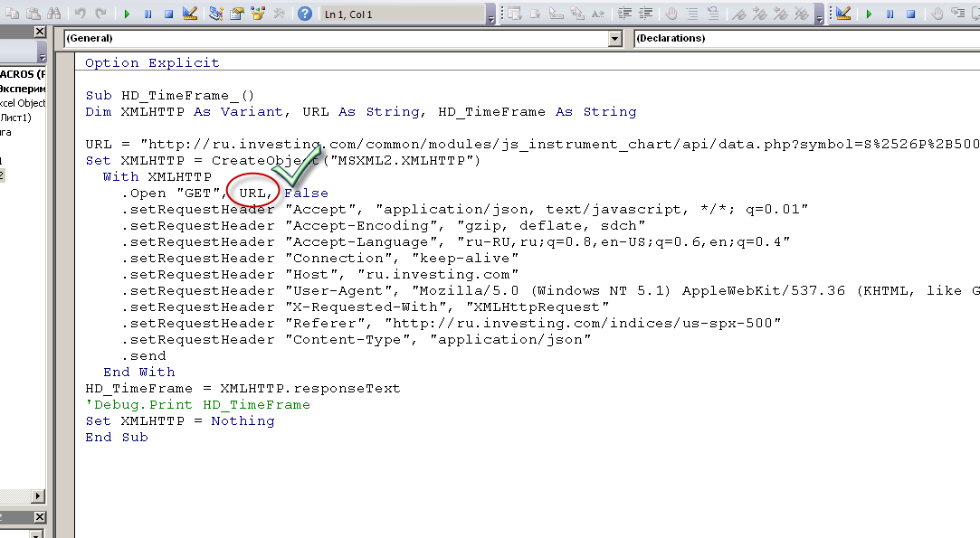Image resolution: width=980 pixels, height=538 pixels.
Task: Toggle a bookmark with the flag icon
Action: [739, 14]
